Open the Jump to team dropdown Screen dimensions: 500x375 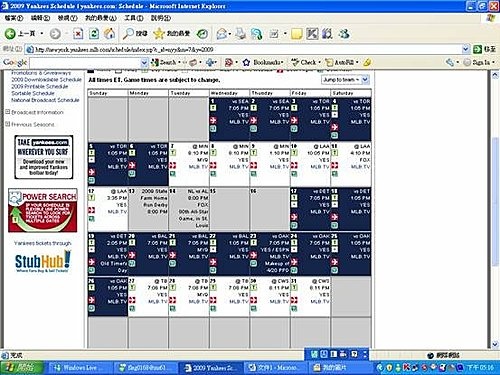(x=346, y=80)
